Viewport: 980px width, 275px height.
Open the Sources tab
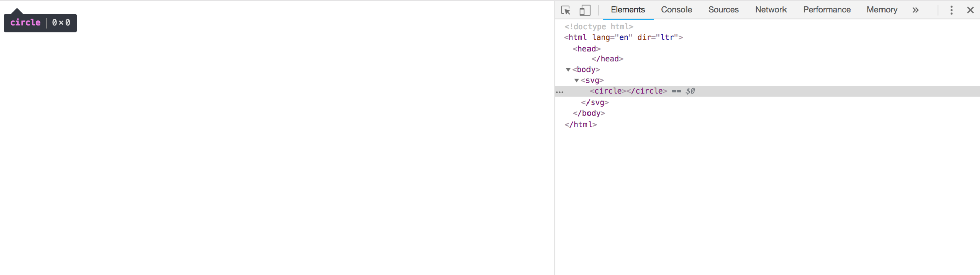click(x=723, y=10)
